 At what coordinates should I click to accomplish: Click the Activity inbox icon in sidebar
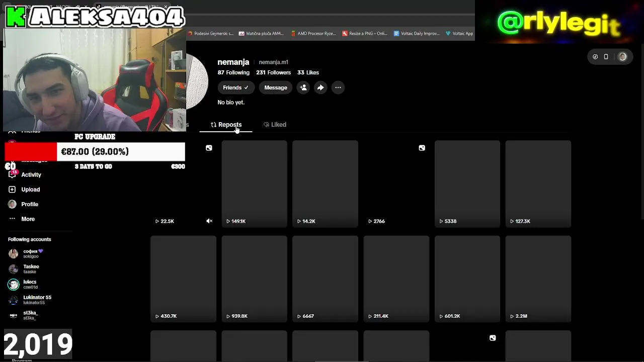pos(12,175)
